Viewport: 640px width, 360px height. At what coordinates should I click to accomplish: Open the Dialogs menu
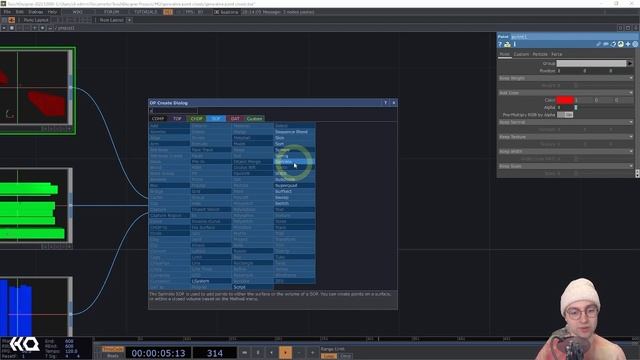[x=35, y=12]
